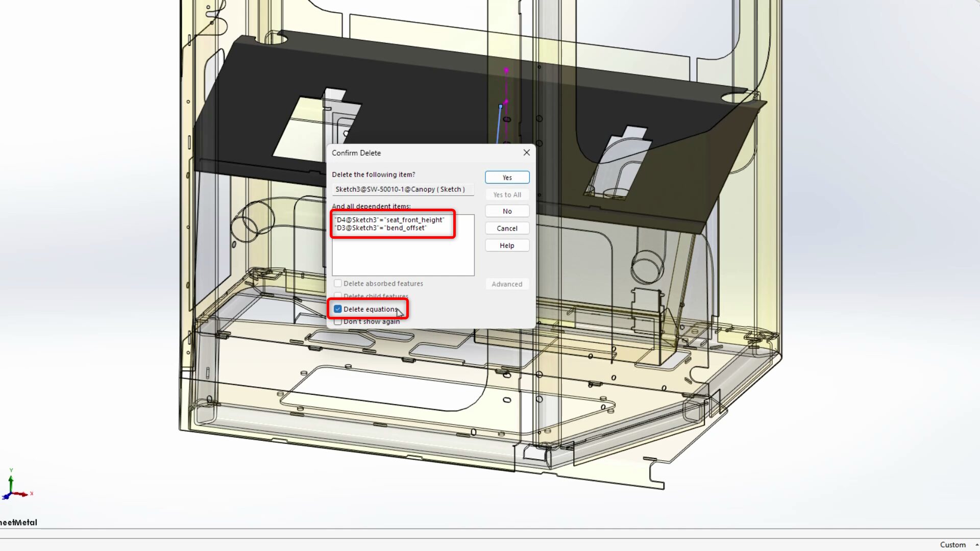The width and height of the screenshot is (980, 551).
Task: Close the Confirm Delete dialog with X
Action: click(x=526, y=153)
